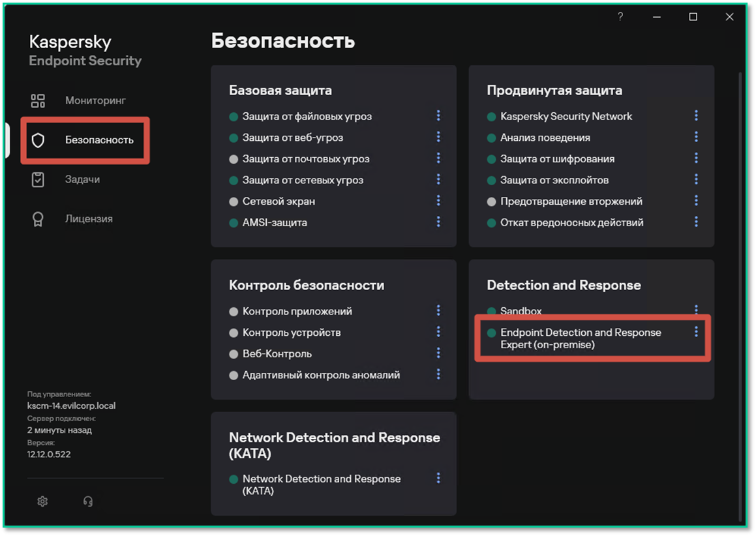Click the kscm-14.evilcorp.local server name
The image size is (756, 536).
click(71, 406)
